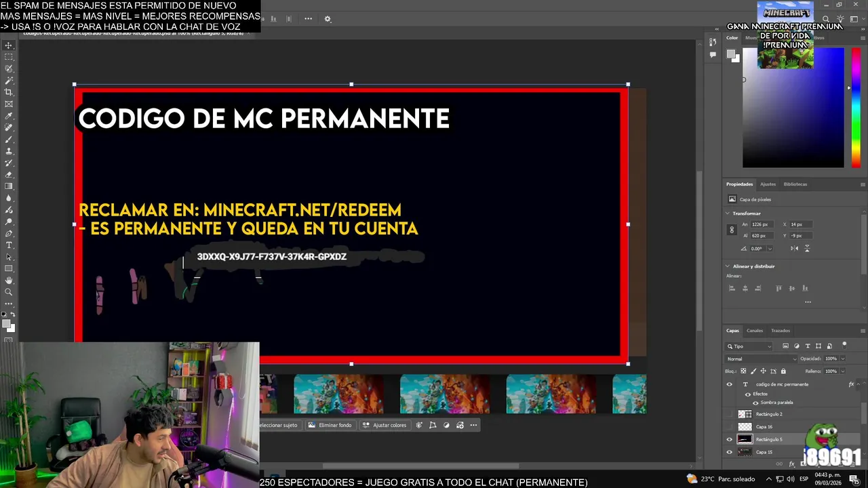Switch to the Bibliotecas tab
The height and width of the screenshot is (488, 868).
(x=795, y=184)
